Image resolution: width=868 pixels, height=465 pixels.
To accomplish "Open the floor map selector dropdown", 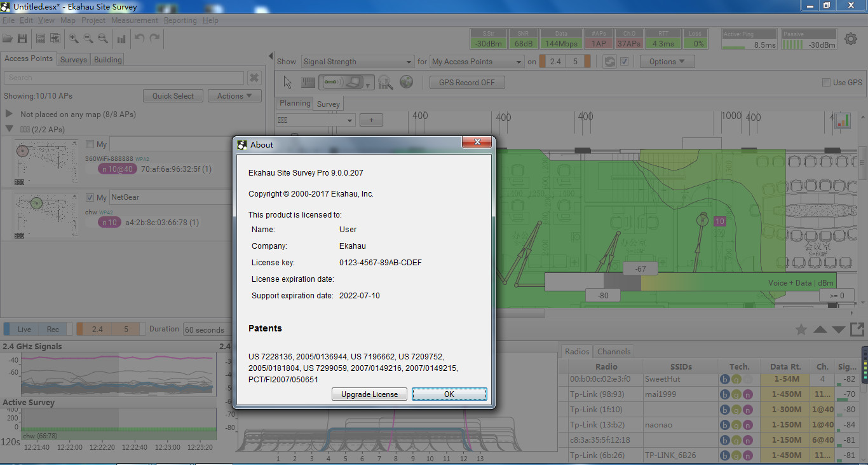I will click(x=315, y=120).
